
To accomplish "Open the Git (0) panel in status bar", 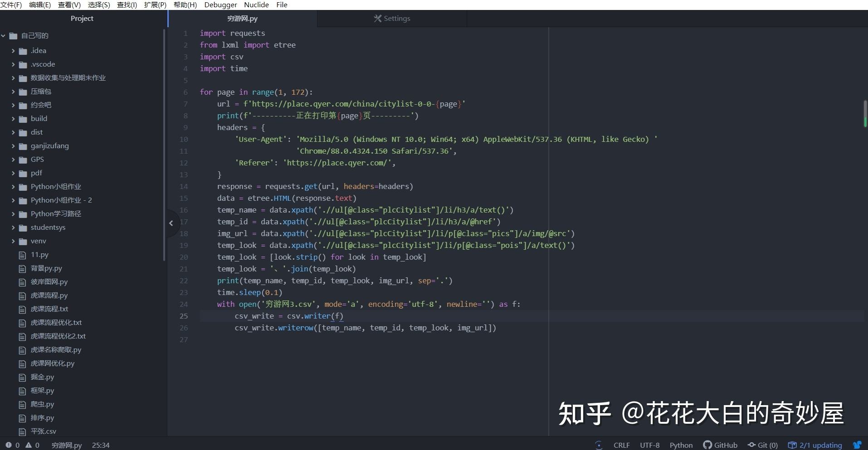I will pos(763,445).
